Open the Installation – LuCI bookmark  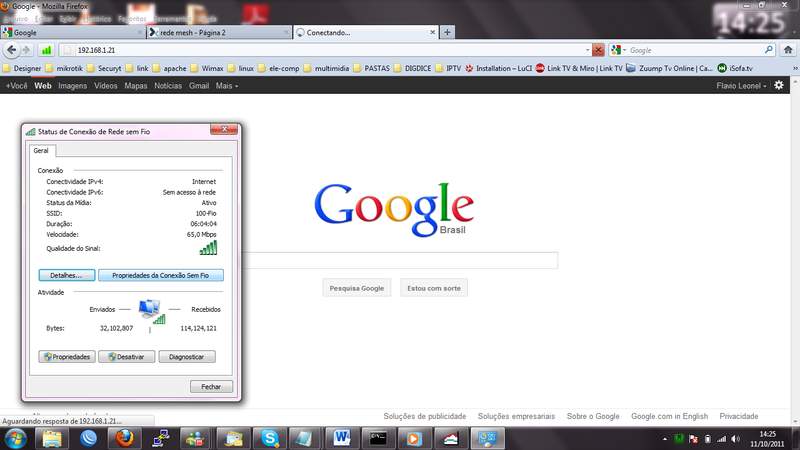coord(498,68)
